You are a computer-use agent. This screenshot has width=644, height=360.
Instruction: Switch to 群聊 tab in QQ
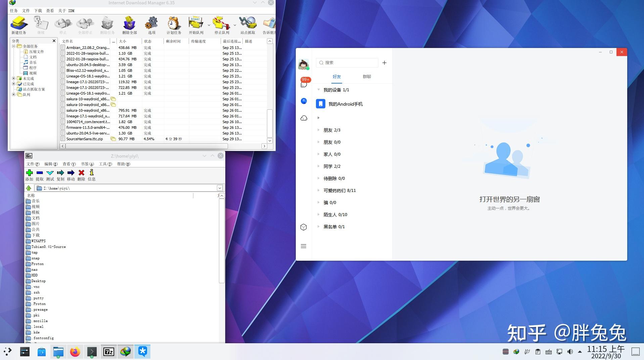coord(367,76)
